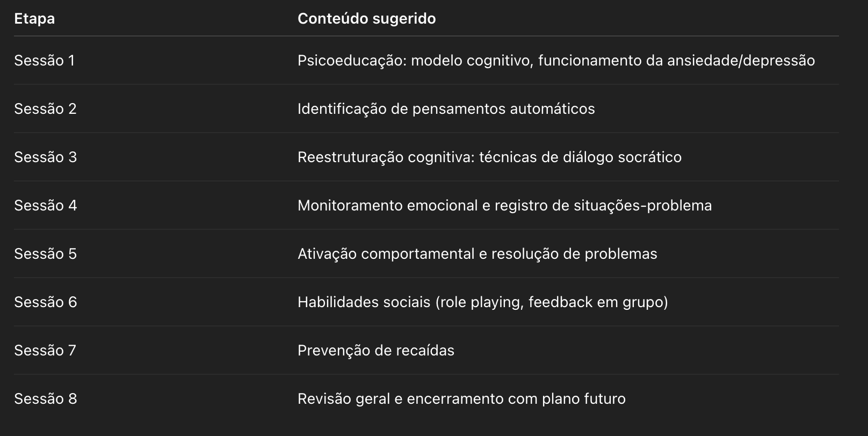The width and height of the screenshot is (868, 436).
Task: Click the Etapa column header
Action: [x=34, y=19]
